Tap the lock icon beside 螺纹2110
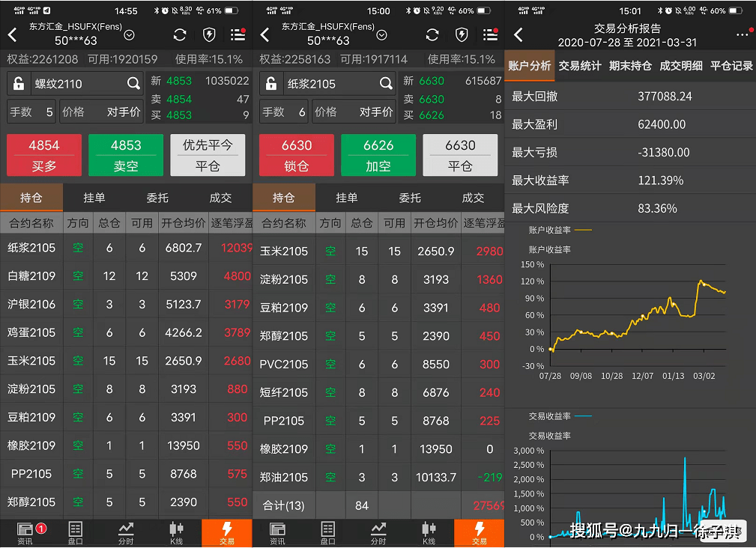This screenshot has width=756, height=548. pos(20,83)
